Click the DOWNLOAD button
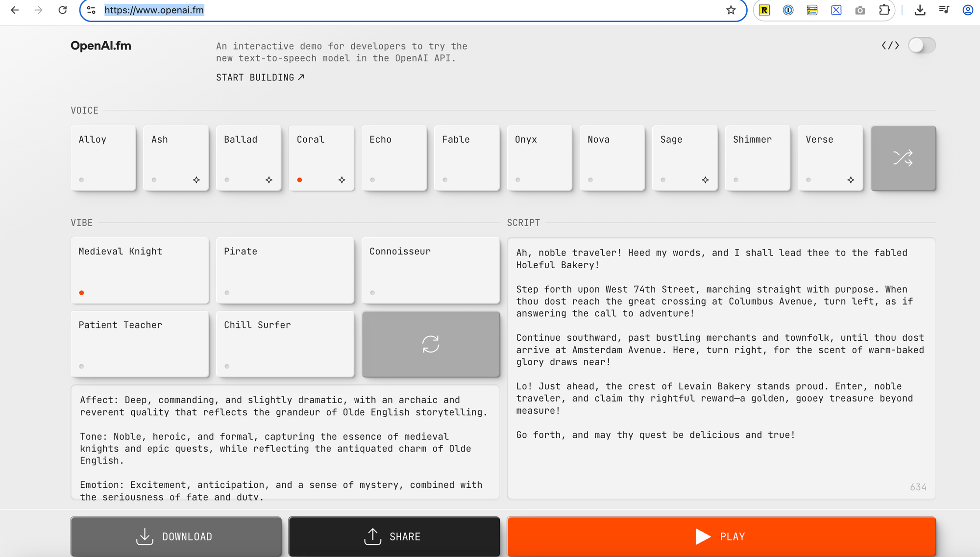This screenshot has width=980, height=557. pyautogui.click(x=176, y=536)
